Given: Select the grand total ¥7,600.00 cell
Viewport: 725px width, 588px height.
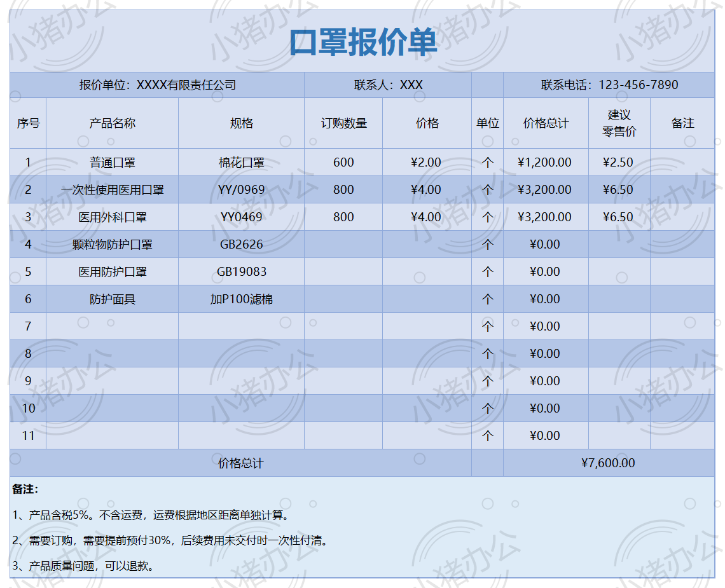Looking at the screenshot, I should click(x=609, y=463).
